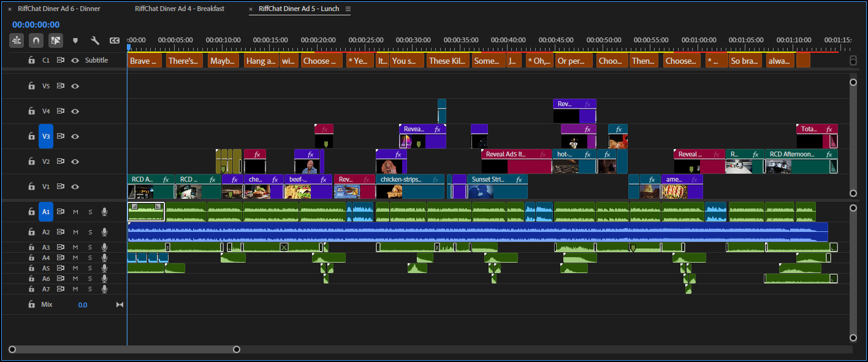Toggle sync lock on track V5
The width and height of the screenshot is (868, 362).
[61, 86]
